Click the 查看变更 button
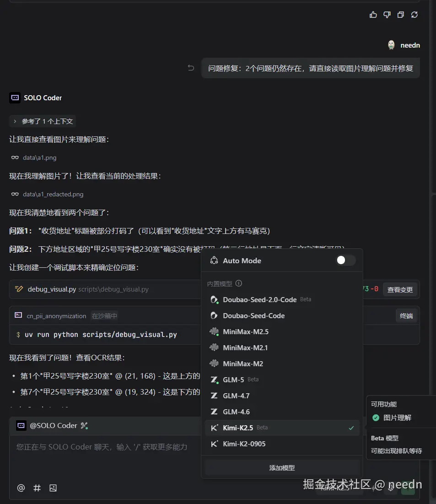436x504 pixels. point(400,290)
